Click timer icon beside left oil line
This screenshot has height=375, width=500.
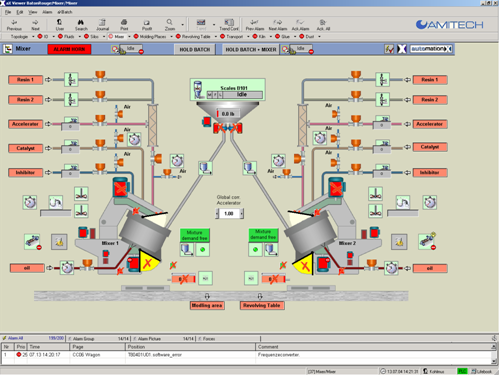67,268
